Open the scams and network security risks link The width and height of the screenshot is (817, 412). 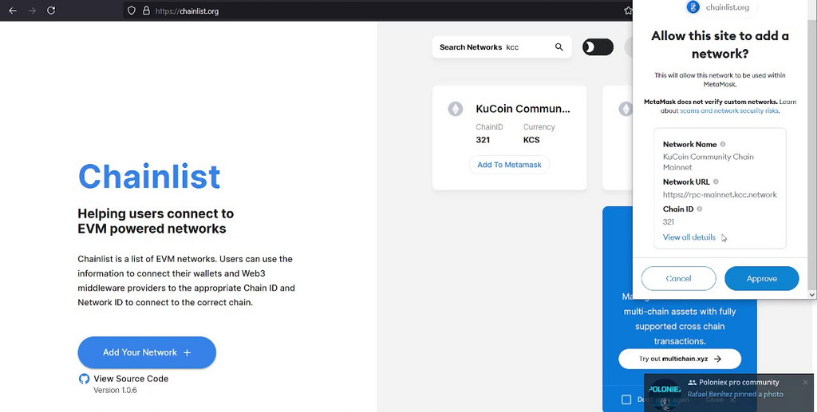pyautogui.click(x=729, y=111)
